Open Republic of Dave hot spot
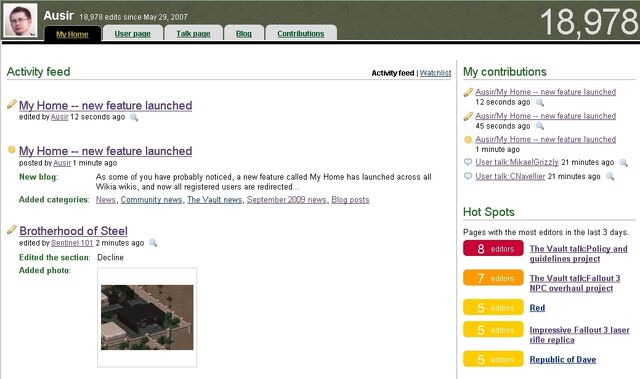640x379 pixels. click(x=563, y=359)
